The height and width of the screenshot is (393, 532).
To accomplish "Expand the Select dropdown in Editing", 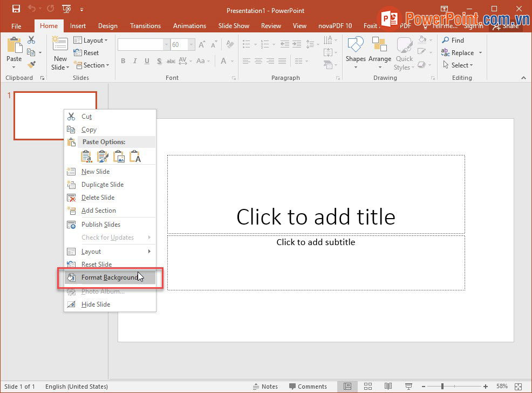I will pos(458,65).
